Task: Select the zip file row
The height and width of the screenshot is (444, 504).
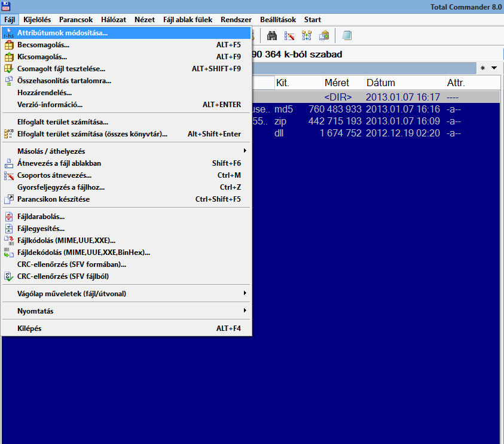Action: point(376,121)
